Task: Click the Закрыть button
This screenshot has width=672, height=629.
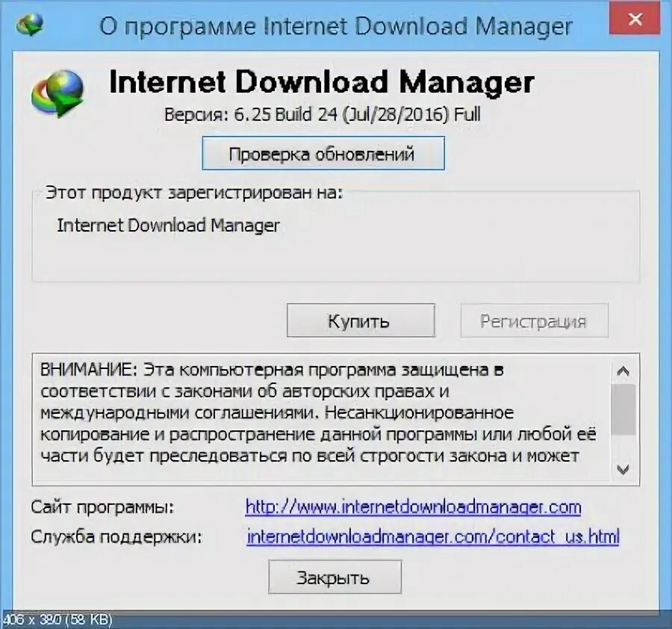Action: click(x=335, y=577)
